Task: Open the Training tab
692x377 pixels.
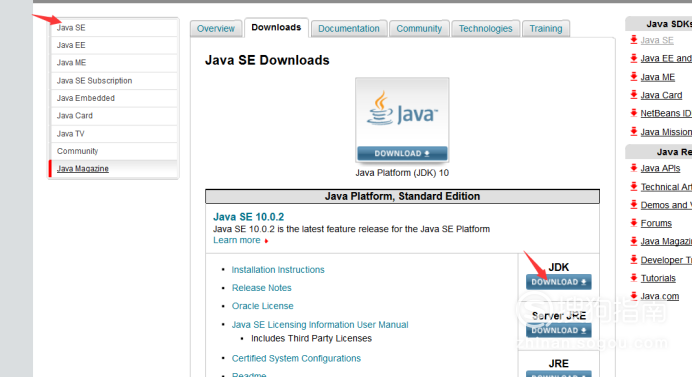Action: (x=546, y=29)
